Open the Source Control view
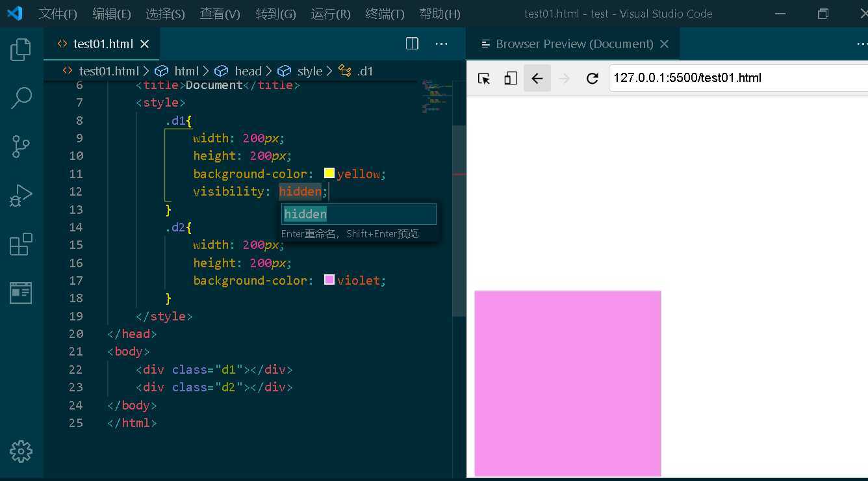 pos(21,147)
